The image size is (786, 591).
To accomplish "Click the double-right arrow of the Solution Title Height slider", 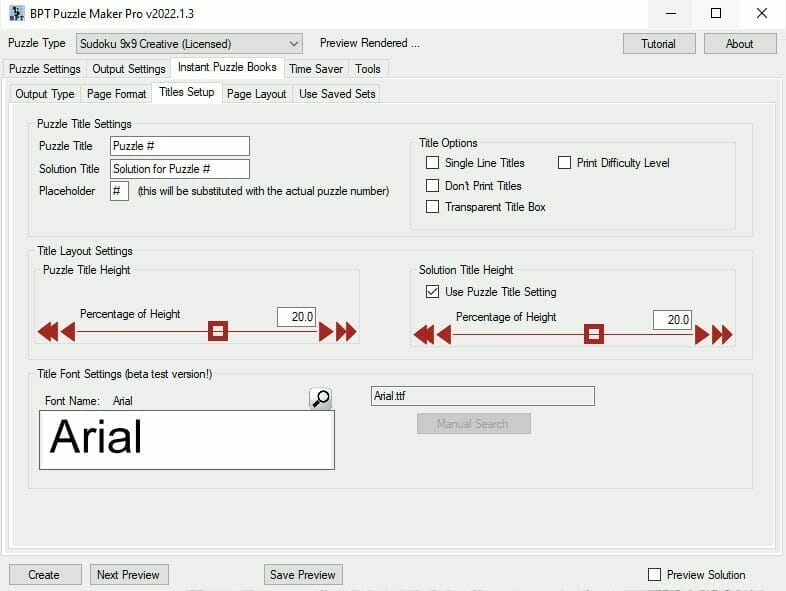I will (722, 334).
